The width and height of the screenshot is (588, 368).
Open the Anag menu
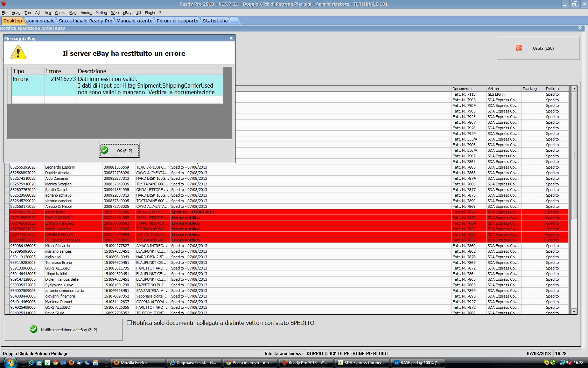[16, 13]
